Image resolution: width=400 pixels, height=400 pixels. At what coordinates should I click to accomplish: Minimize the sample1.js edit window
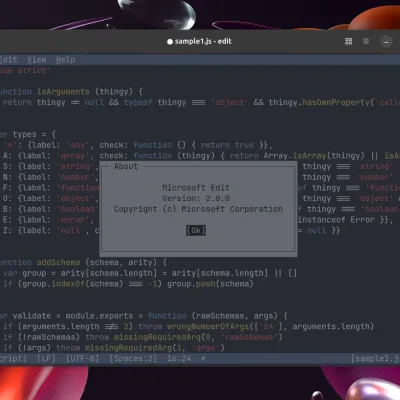386,42
